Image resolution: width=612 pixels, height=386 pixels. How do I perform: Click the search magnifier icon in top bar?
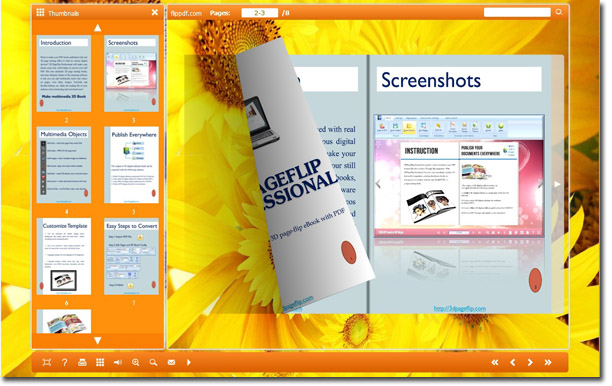[559, 12]
